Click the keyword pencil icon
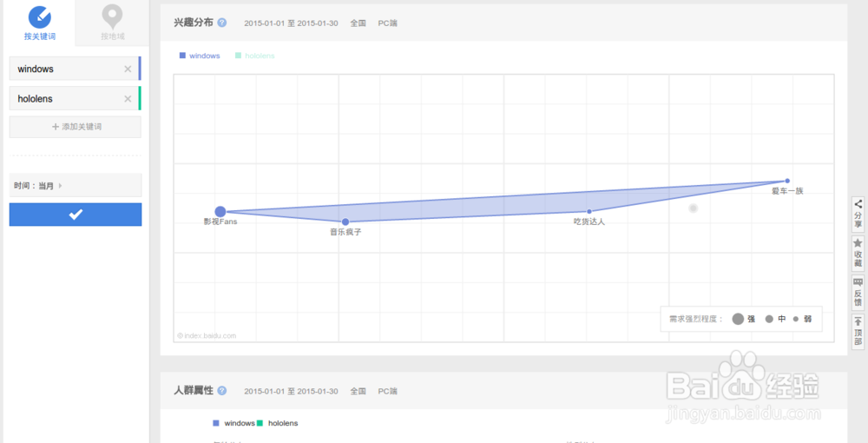This screenshot has height=443, width=868. tap(40, 17)
